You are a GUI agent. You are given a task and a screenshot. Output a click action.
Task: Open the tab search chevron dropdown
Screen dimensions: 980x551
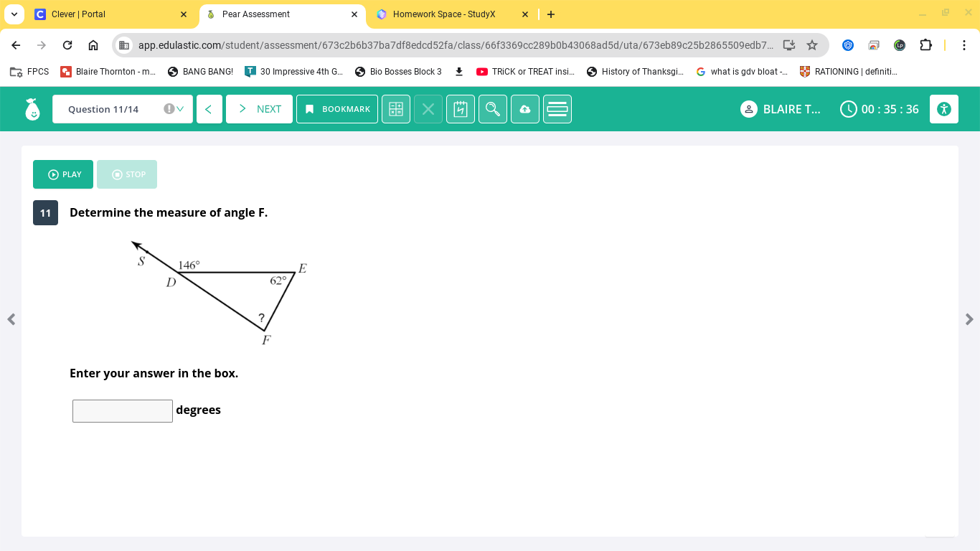(x=14, y=14)
